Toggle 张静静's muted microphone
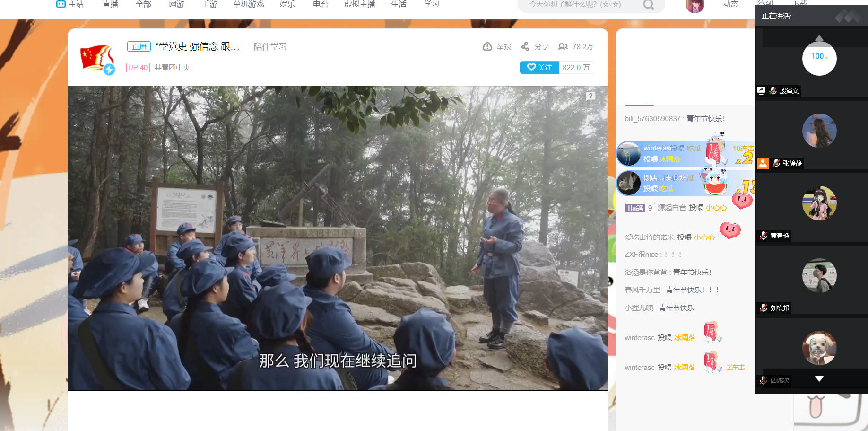The width and height of the screenshot is (868, 431). pyautogui.click(x=776, y=163)
